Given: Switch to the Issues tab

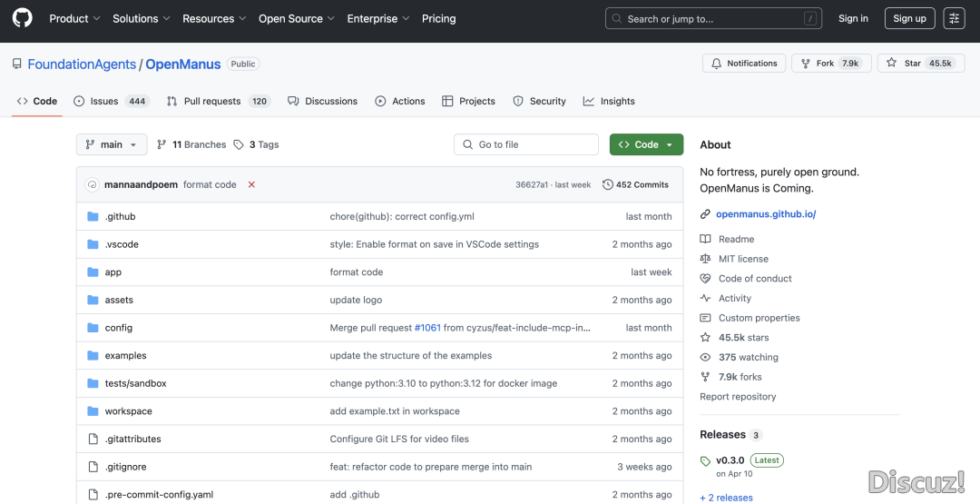Looking at the screenshot, I should pyautogui.click(x=111, y=101).
